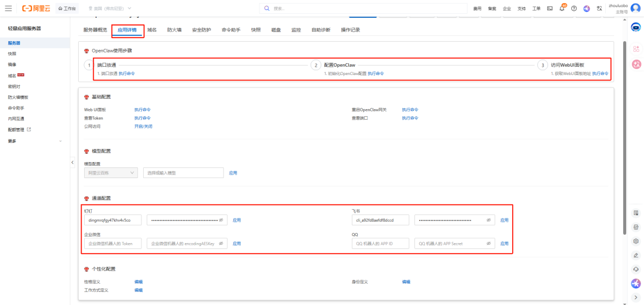Switch to the 监控 tab
Screen dimensions: 644x305
pos(296,30)
